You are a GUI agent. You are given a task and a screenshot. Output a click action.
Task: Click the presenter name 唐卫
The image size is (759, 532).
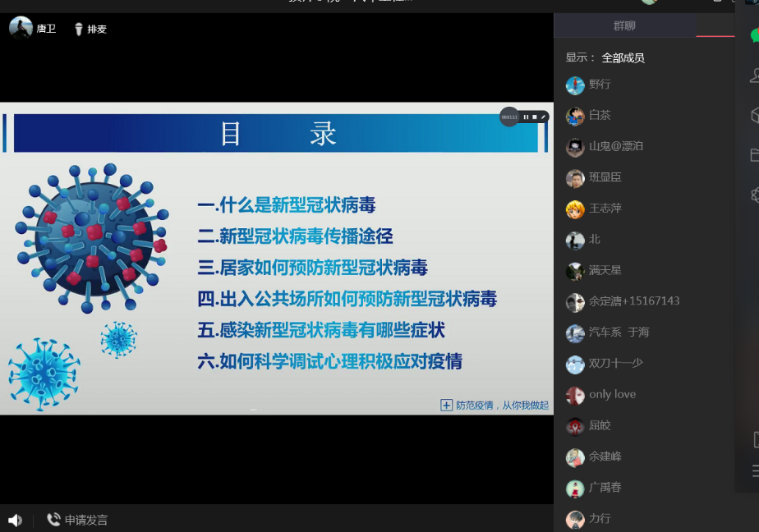46,29
